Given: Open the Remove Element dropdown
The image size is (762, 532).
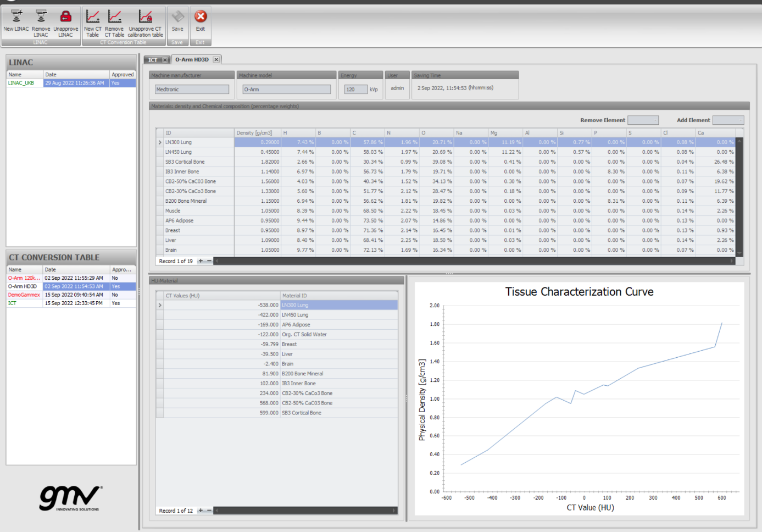Looking at the screenshot, I should (643, 120).
